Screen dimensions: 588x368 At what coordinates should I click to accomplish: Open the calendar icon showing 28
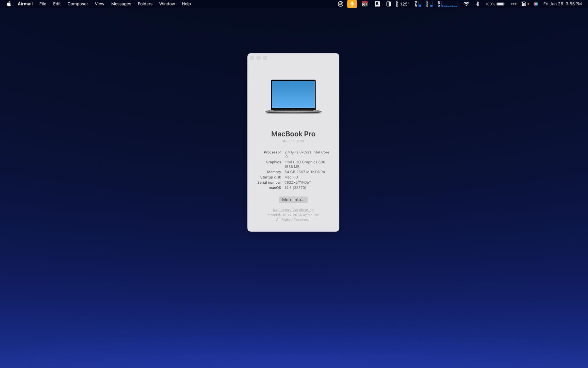(x=365, y=4)
